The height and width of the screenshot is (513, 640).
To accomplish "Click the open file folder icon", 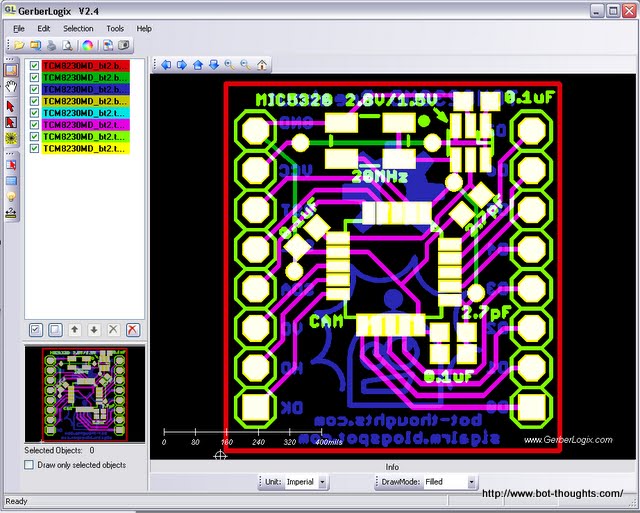I will point(19,45).
